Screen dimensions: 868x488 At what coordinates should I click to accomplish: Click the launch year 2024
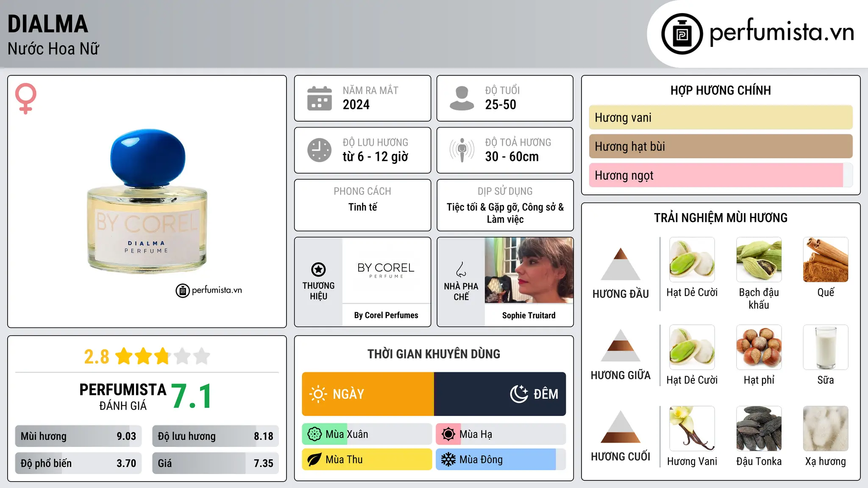click(x=356, y=105)
